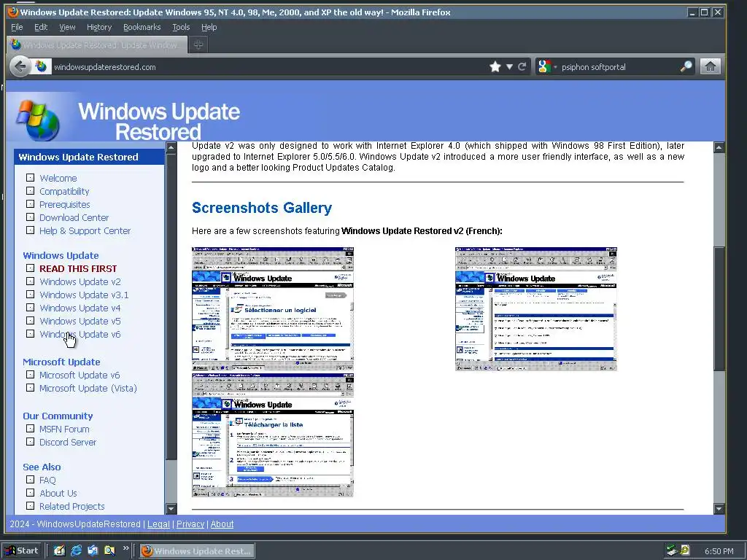Expand the quick launch chevron
The image size is (747, 560).
[x=125, y=548]
